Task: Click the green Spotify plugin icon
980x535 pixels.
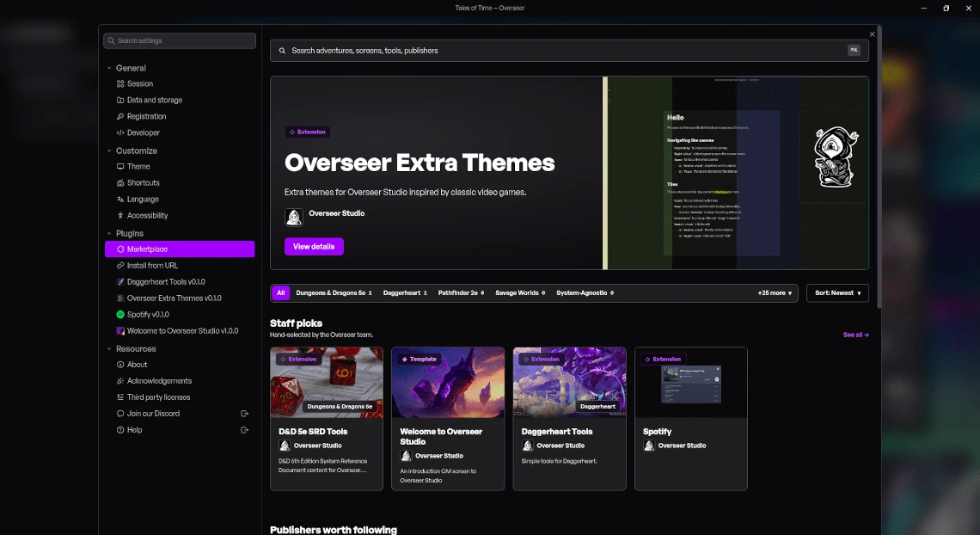Action: point(120,314)
